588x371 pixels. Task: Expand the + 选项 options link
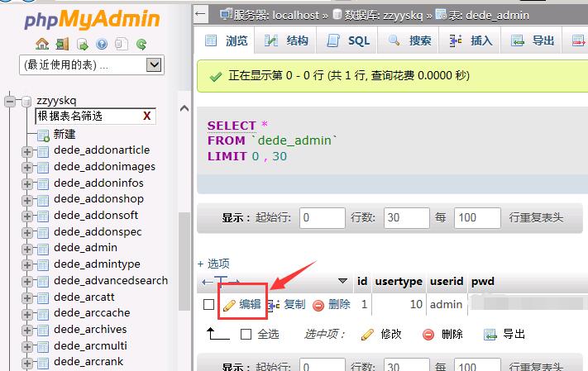tap(213, 264)
